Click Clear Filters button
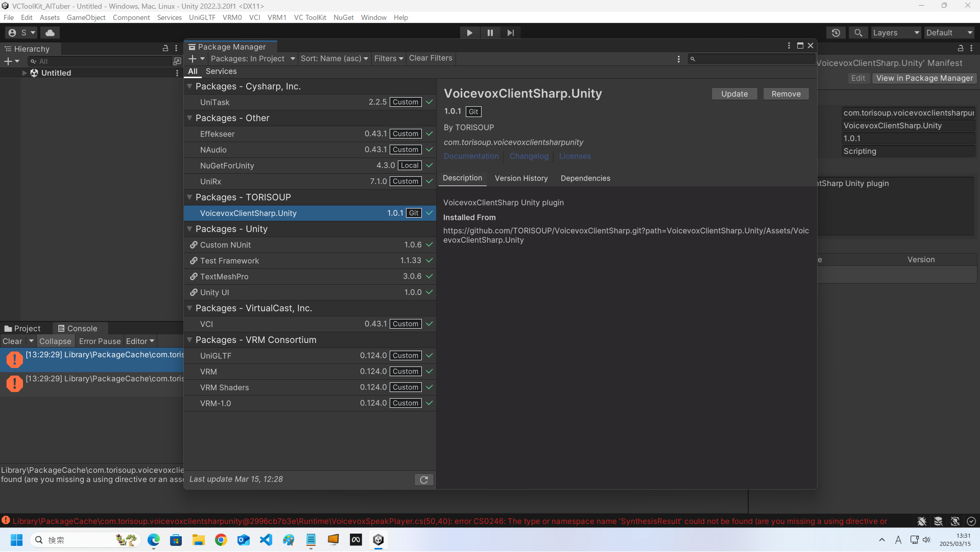980x552 pixels. point(431,58)
